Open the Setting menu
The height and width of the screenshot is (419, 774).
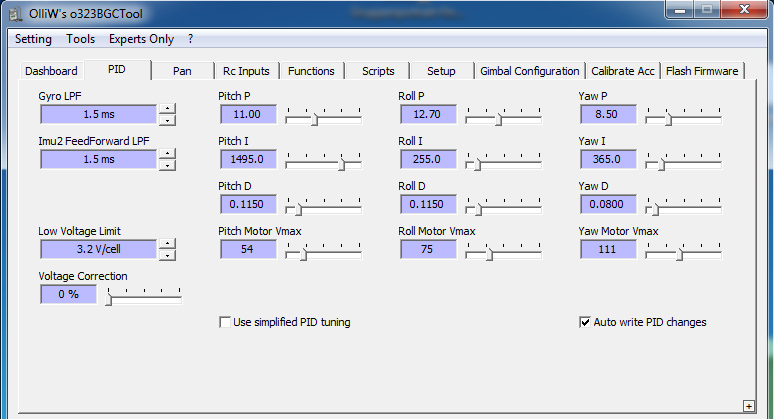pyautogui.click(x=33, y=39)
